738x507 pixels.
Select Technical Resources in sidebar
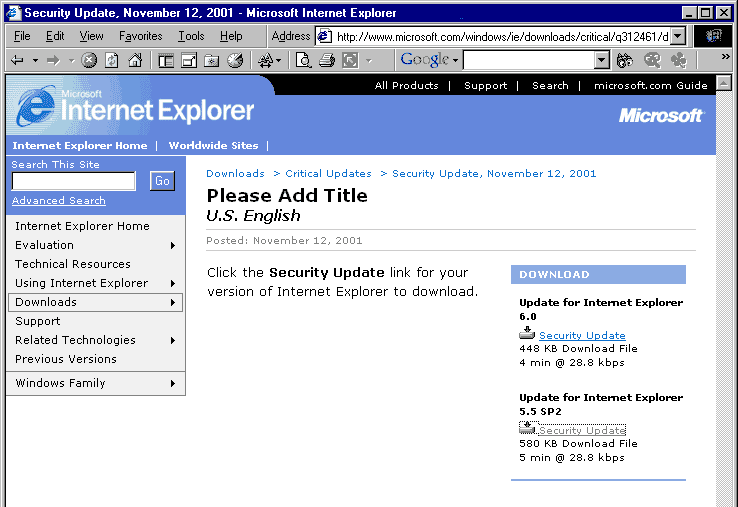[73, 264]
